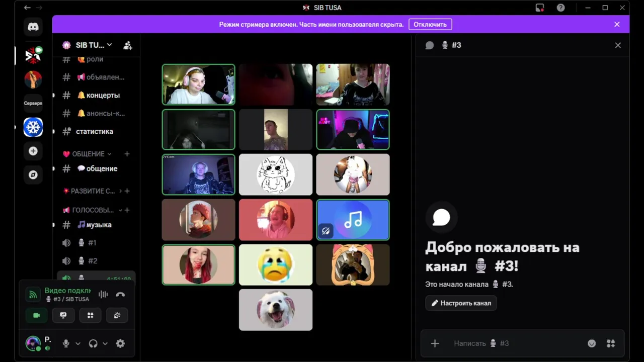This screenshot has height=362, width=644.
Task: Click Настроить канал button
Action: (x=461, y=303)
